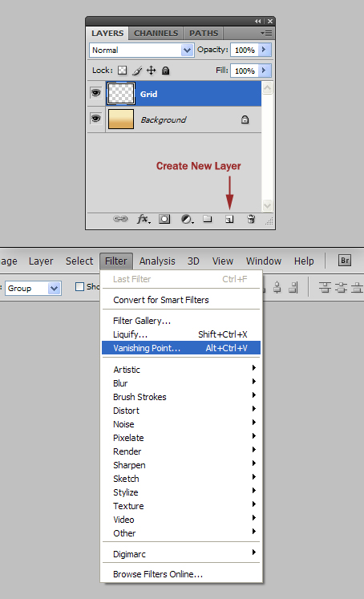This screenshot has height=599, width=364.
Task: Click the Create New Layer icon
Action: coord(229,219)
